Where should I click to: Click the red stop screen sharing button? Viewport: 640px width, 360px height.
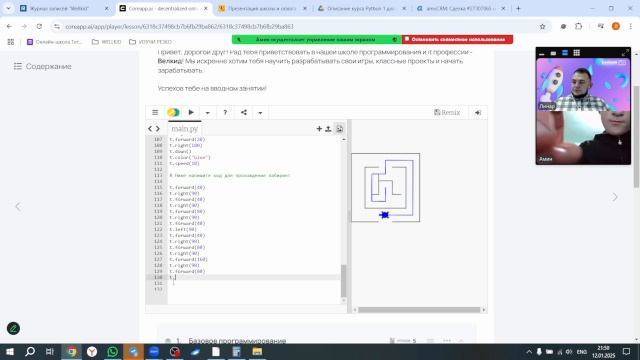pos(458,39)
